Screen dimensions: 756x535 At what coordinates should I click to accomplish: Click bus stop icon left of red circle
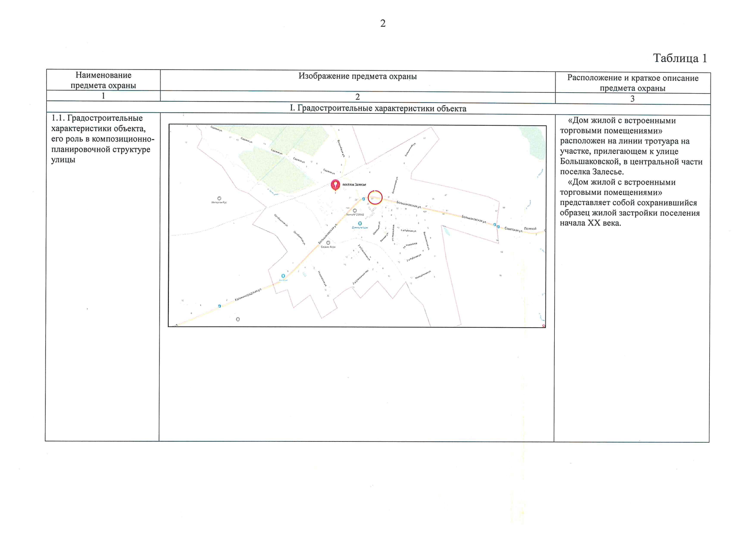tap(364, 199)
